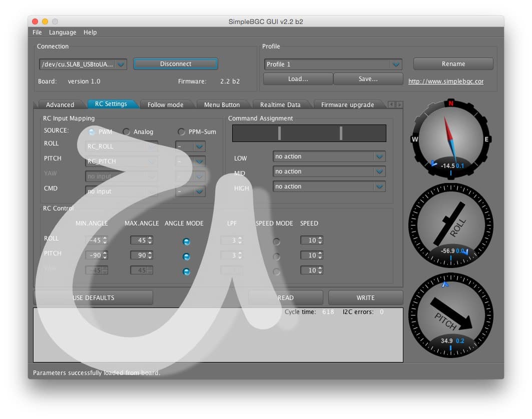This screenshot has height=419, width=532.
Task: Switch to the Follow mode tab
Action: [x=165, y=104]
